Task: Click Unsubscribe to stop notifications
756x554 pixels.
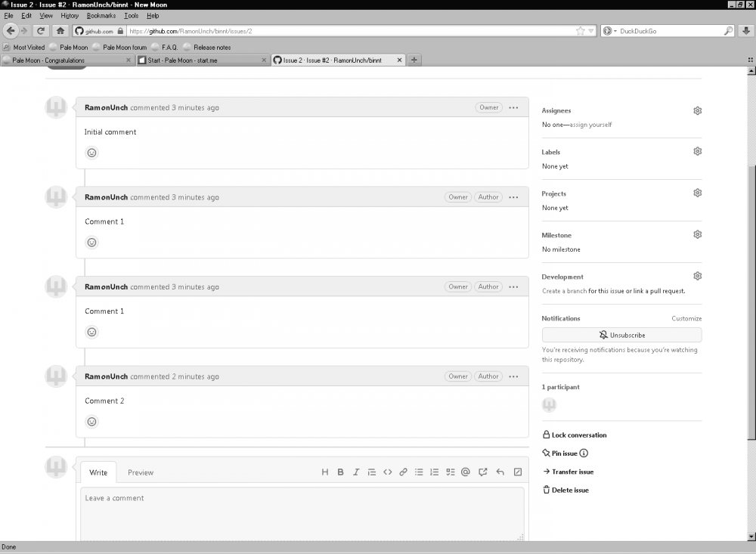Action: [621, 335]
